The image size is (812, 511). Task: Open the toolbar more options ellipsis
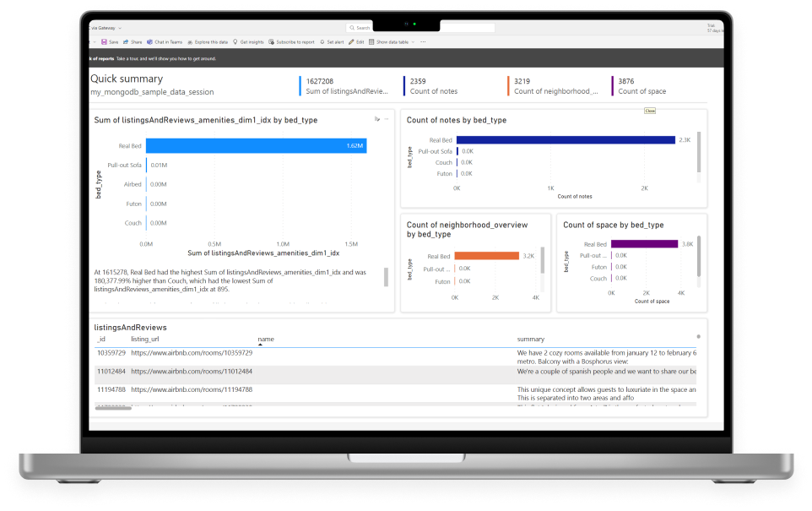[424, 41]
